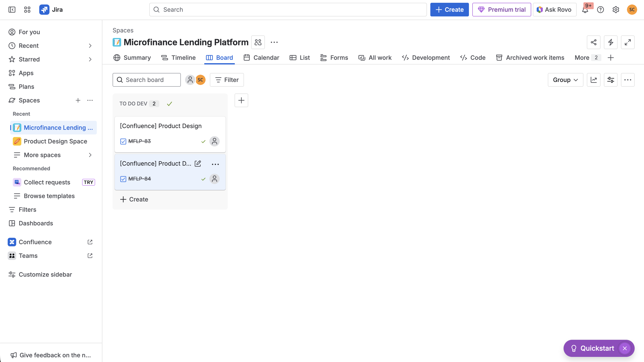Click edit pencil icon on MFLP-84 card
This screenshot has height=362, width=644.
click(x=198, y=164)
